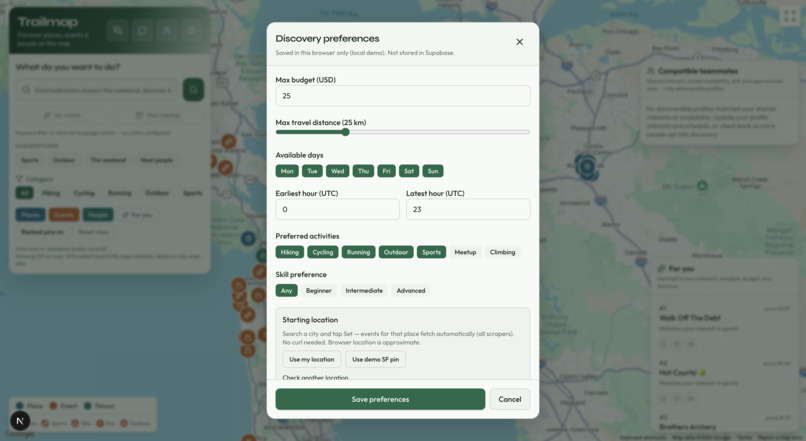Screen dimensions: 806x441
Task: Toggle the green People filter in sidebar
Action: click(x=98, y=214)
